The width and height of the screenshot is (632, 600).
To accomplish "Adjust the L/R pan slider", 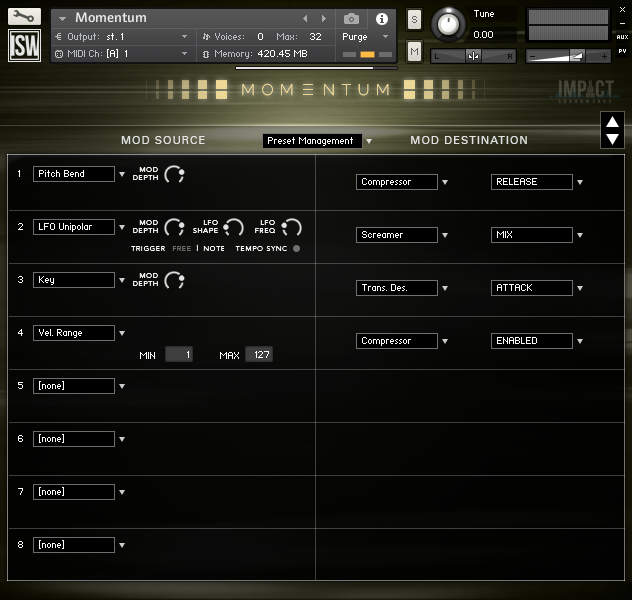I will (473, 56).
